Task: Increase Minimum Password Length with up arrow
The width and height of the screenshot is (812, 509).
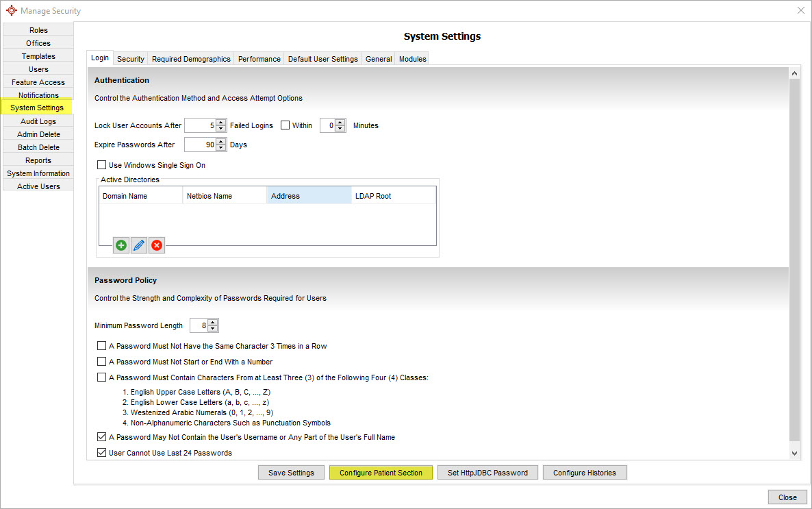Action: point(213,323)
